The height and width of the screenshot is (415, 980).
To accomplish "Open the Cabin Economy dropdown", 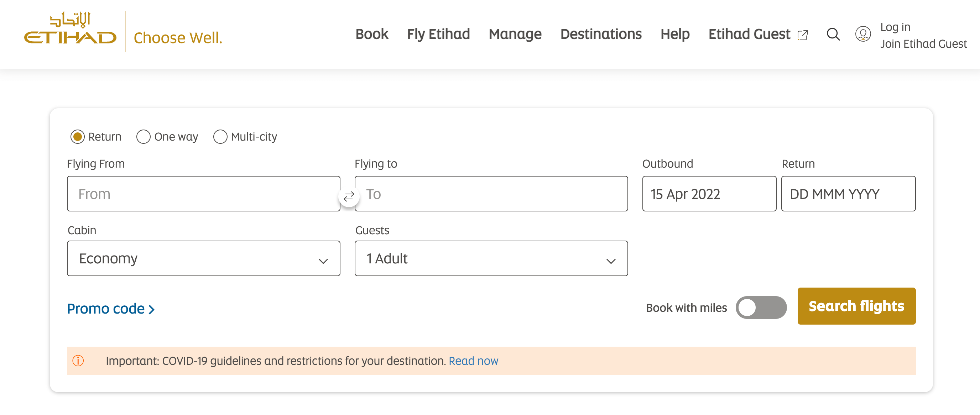I will [x=204, y=258].
